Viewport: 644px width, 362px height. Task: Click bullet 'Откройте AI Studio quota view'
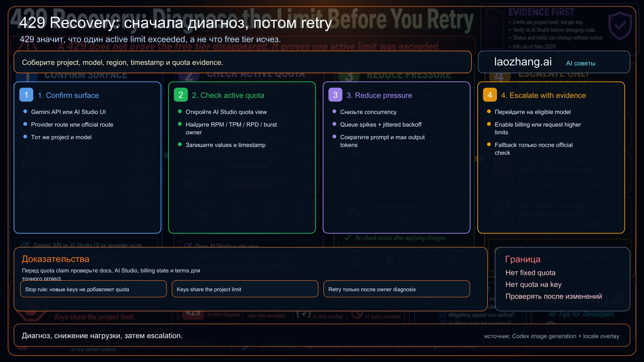[x=226, y=112]
